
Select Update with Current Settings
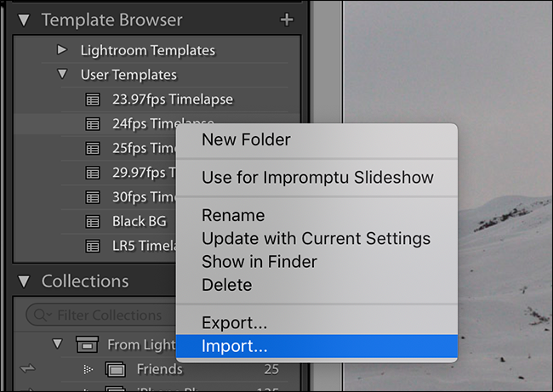click(316, 239)
